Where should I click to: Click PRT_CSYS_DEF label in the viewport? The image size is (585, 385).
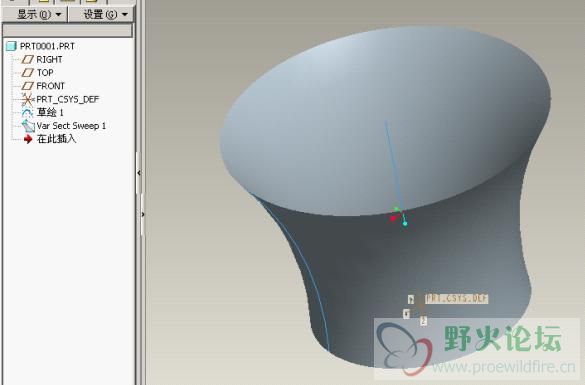[x=457, y=298]
